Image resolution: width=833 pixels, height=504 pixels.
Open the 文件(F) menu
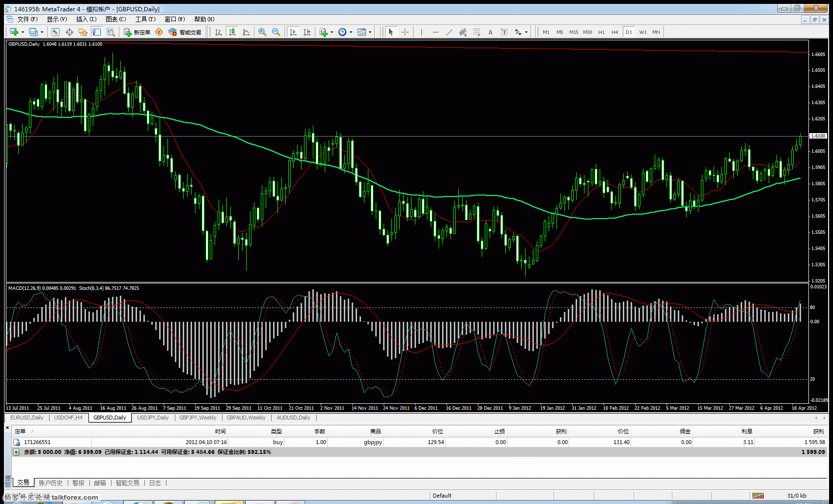[28, 19]
